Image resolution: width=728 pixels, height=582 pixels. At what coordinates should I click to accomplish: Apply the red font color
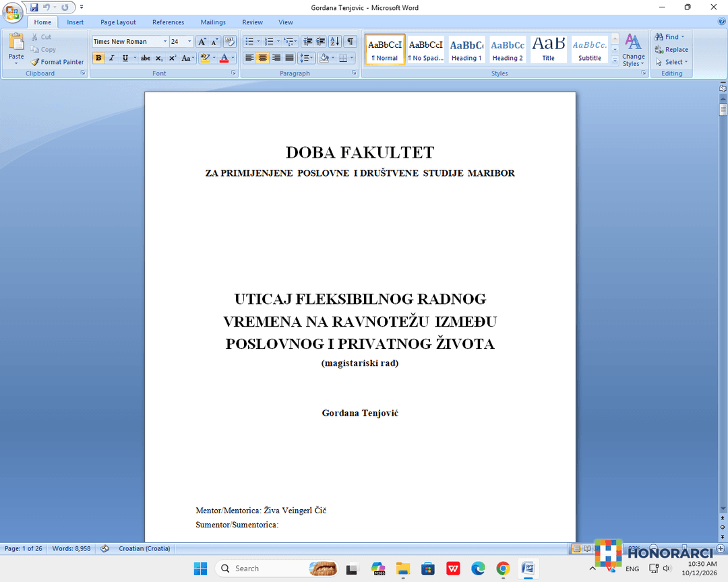(224, 58)
